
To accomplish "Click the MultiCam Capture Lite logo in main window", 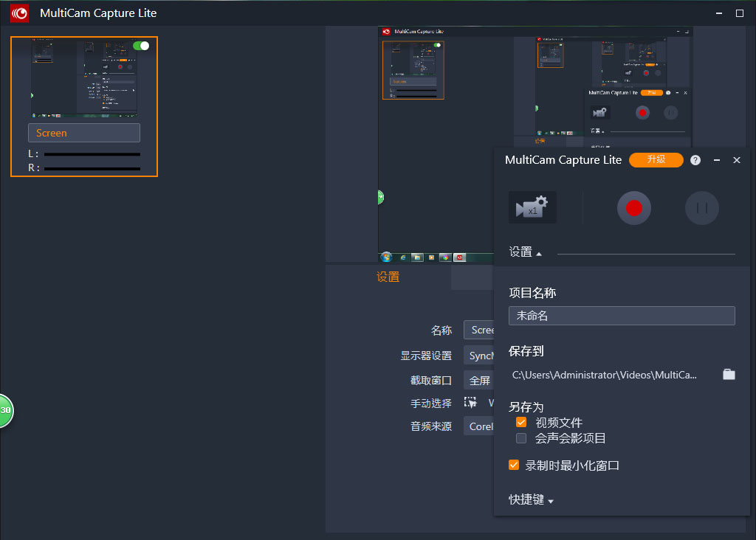I will [x=20, y=13].
